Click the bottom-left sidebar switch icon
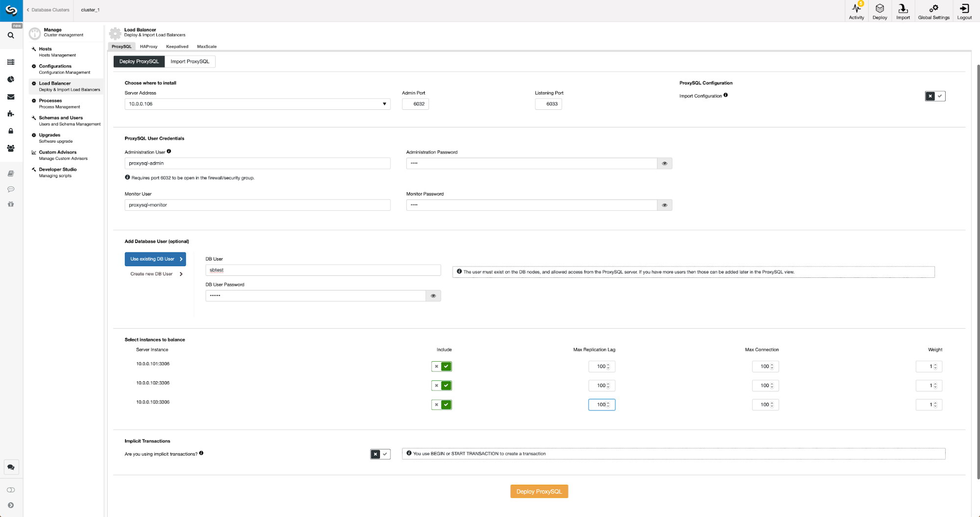 11,490
